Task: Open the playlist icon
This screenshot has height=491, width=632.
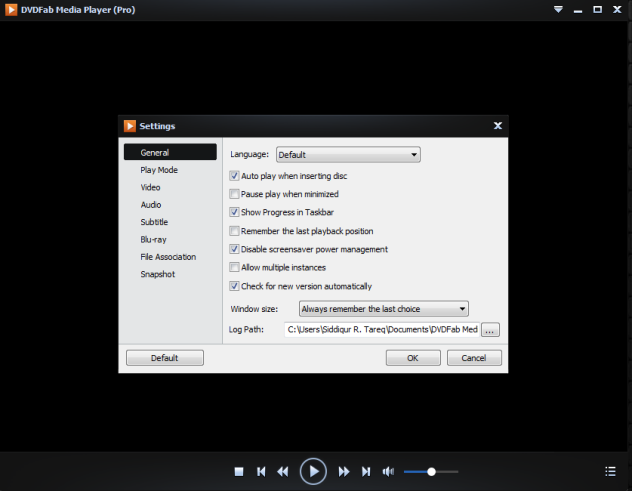Action: [610, 471]
